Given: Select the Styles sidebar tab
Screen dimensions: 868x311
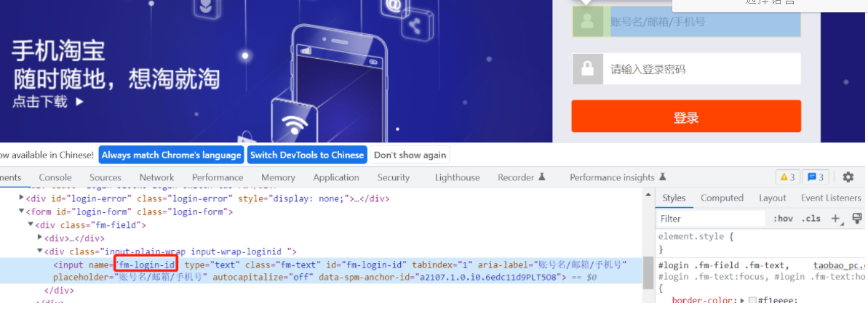Looking at the screenshot, I should click(674, 198).
